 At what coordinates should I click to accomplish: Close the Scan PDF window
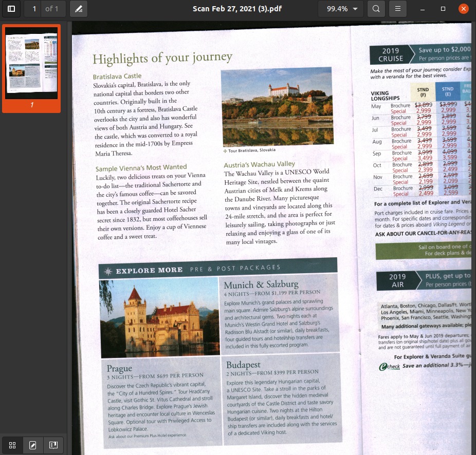[463, 9]
